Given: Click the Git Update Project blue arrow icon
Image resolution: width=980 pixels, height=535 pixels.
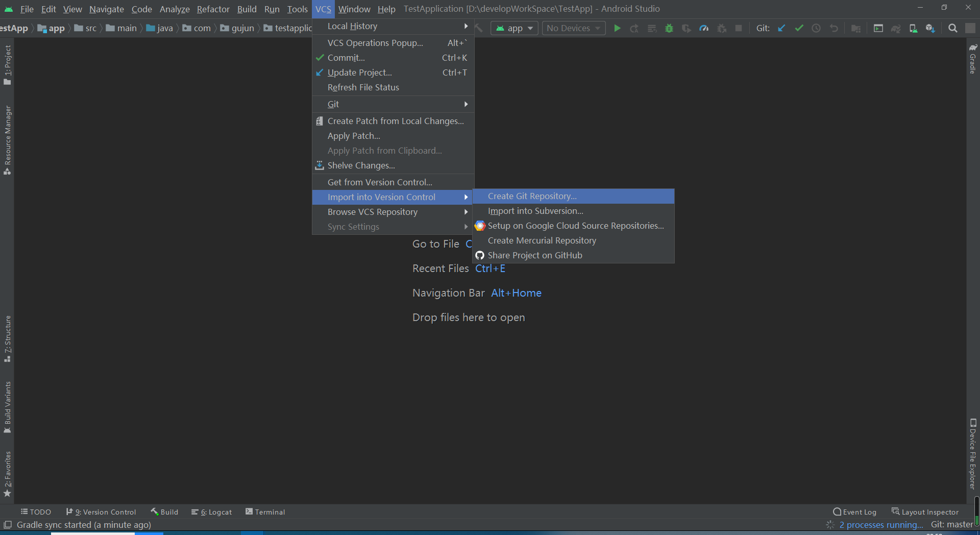Looking at the screenshot, I should pyautogui.click(x=781, y=28).
